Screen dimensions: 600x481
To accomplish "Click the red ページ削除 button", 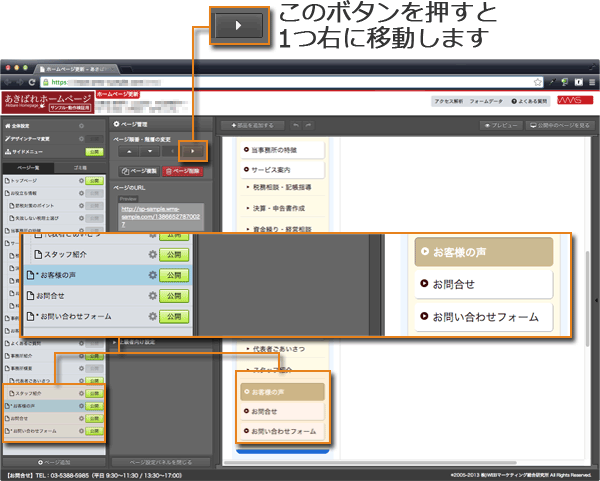I will pyautogui.click(x=187, y=172).
